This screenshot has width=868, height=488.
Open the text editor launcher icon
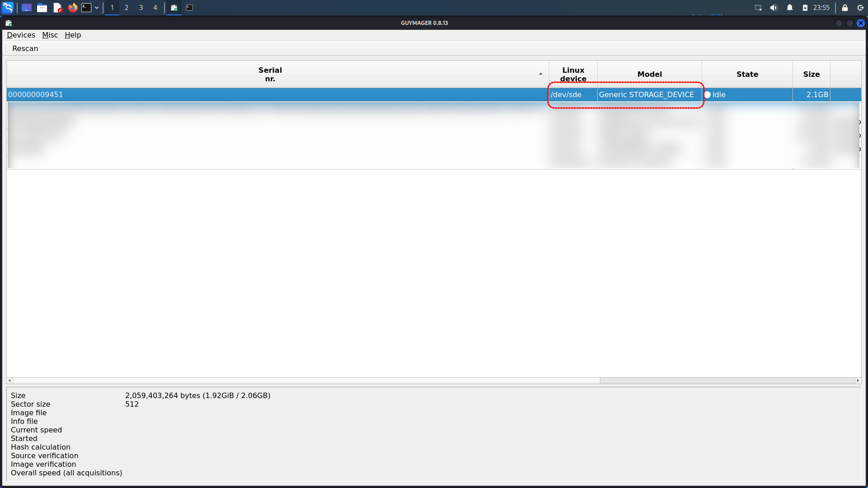pyautogui.click(x=57, y=8)
